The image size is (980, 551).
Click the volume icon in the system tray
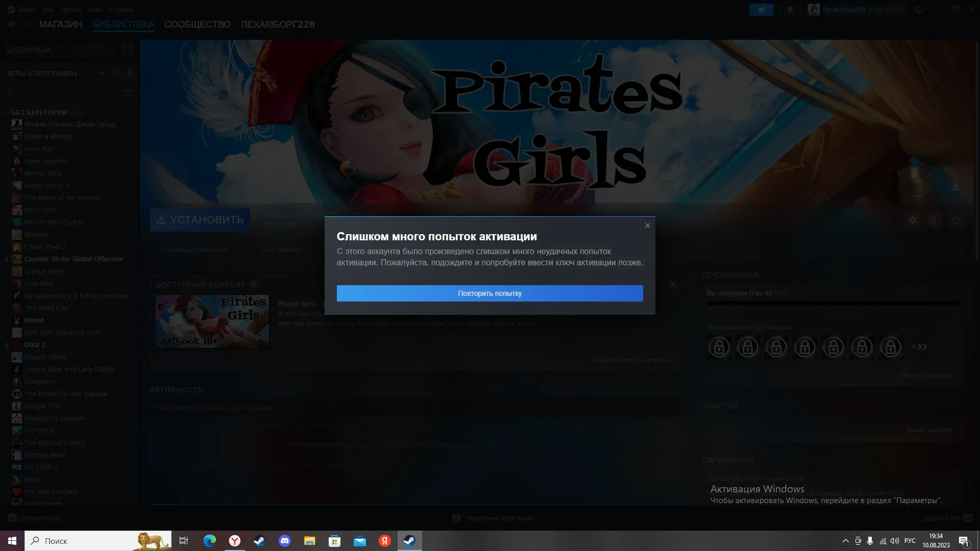tap(894, 541)
